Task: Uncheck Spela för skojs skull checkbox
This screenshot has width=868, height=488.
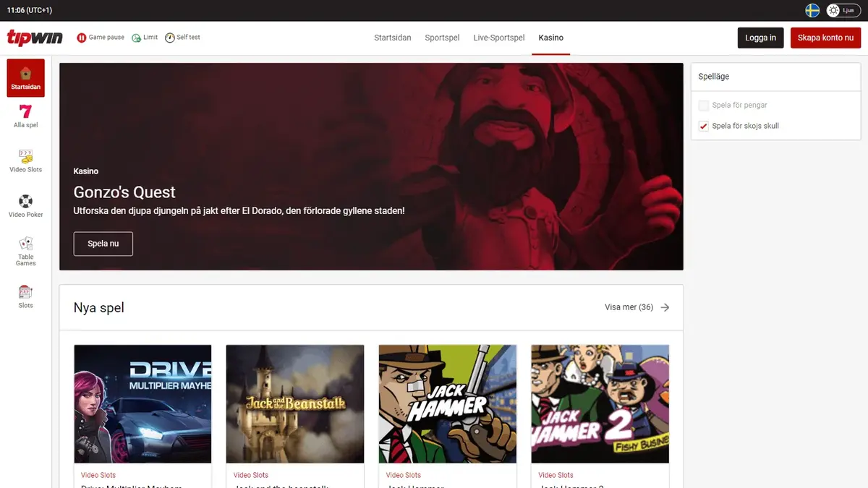Action: (704, 126)
